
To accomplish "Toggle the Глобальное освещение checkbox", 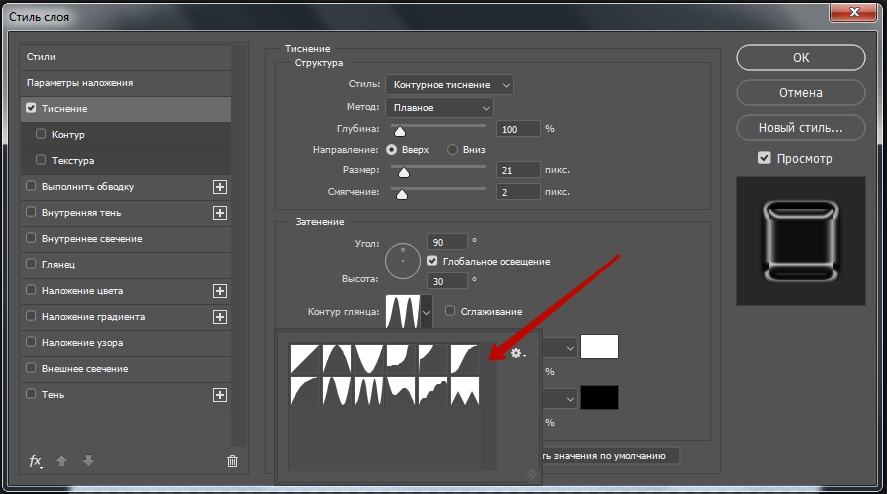I will click(432, 261).
